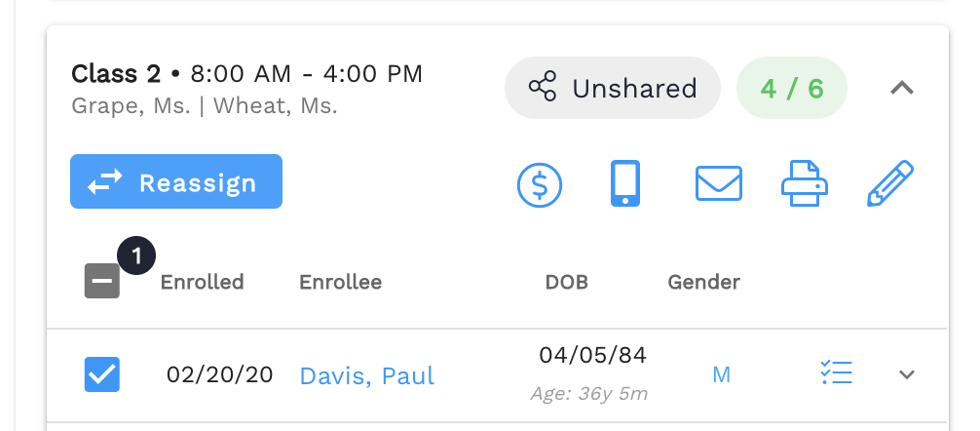Open the Davis, Paul enrollee link
Screen dimensions: 980x431
(x=367, y=376)
